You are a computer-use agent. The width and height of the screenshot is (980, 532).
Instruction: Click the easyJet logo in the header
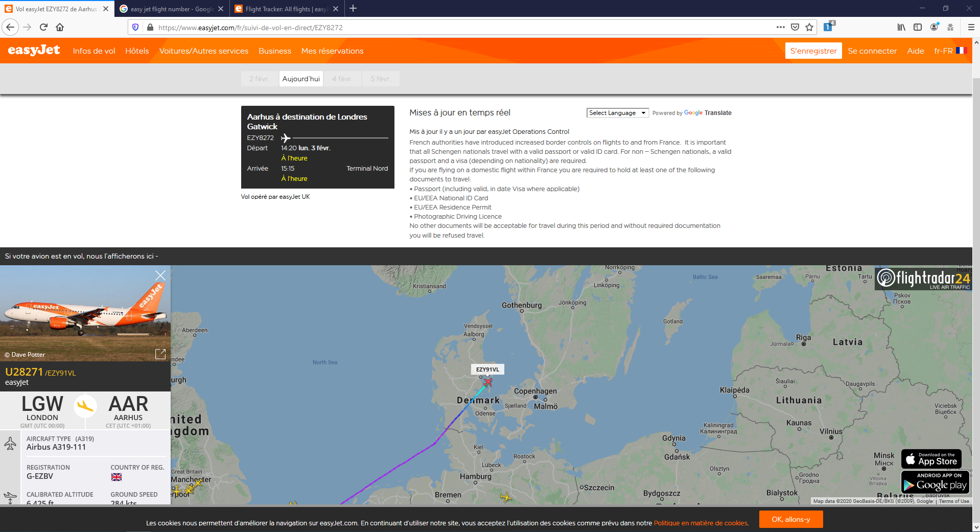(x=33, y=51)
